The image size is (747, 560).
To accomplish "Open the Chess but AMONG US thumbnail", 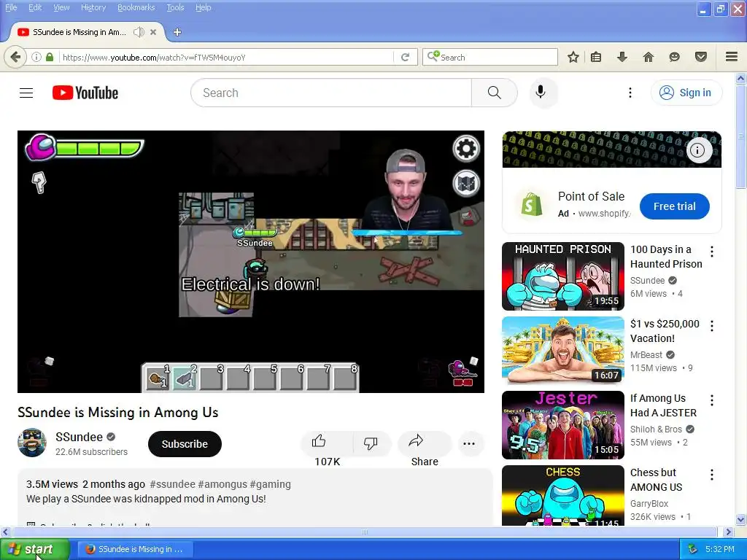I will point(563,495).
